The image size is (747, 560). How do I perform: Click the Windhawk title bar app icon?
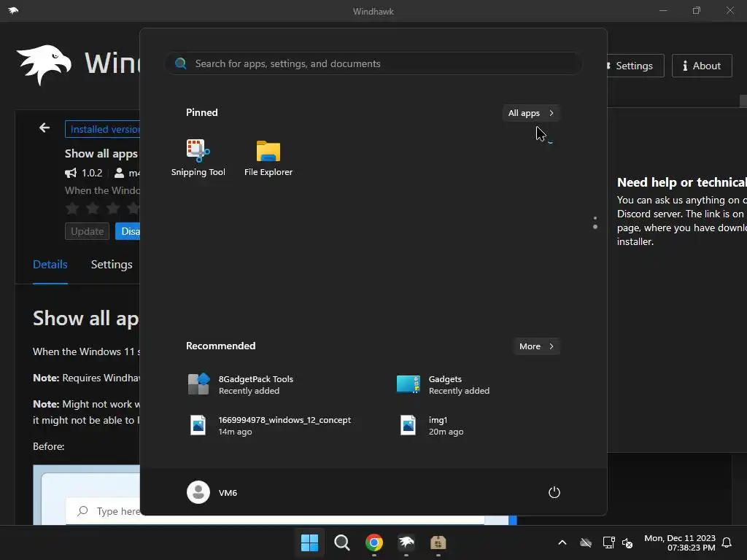13,10
